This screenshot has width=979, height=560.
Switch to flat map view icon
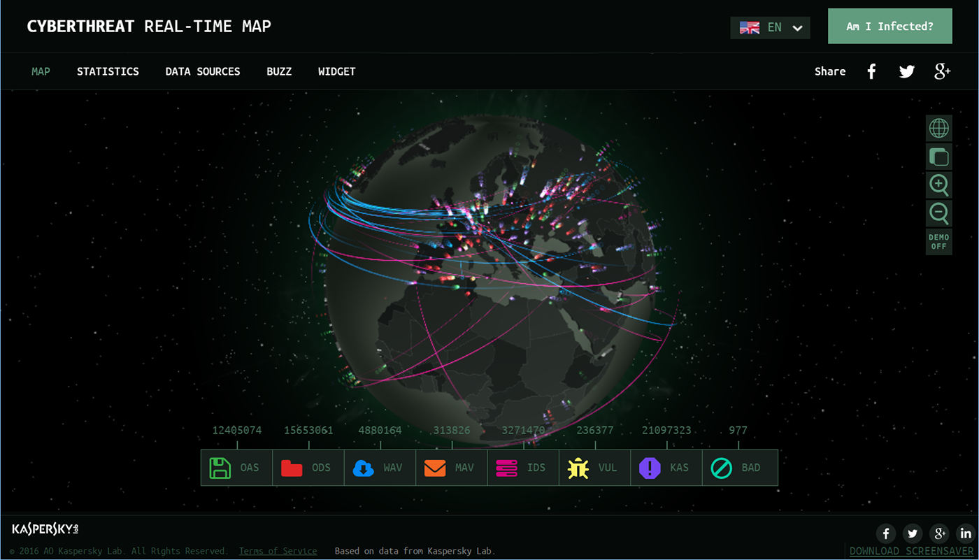938,157
